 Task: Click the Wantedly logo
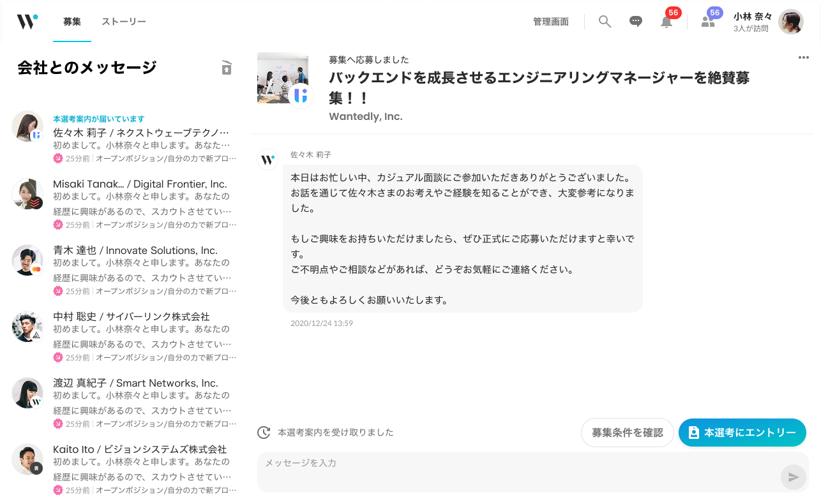click(x=26, y=20)
